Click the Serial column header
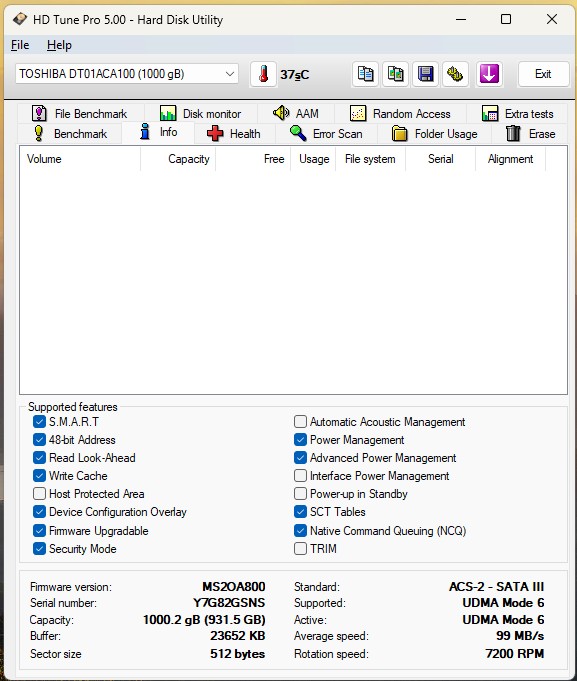 [440, 159]
